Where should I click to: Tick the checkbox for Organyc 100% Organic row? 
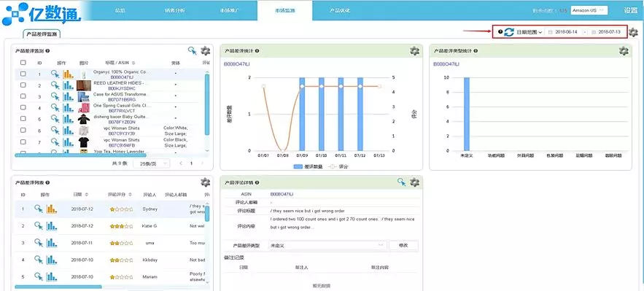point(23,74)
